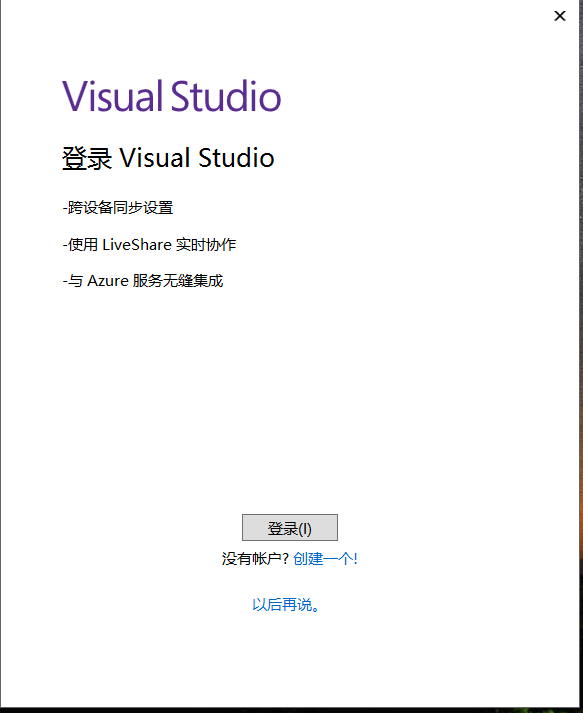Close the Visual Studio sign-in dialog
Image resolution: width=583 pixels, height=713 pixels.
click(x=560, y=16)
